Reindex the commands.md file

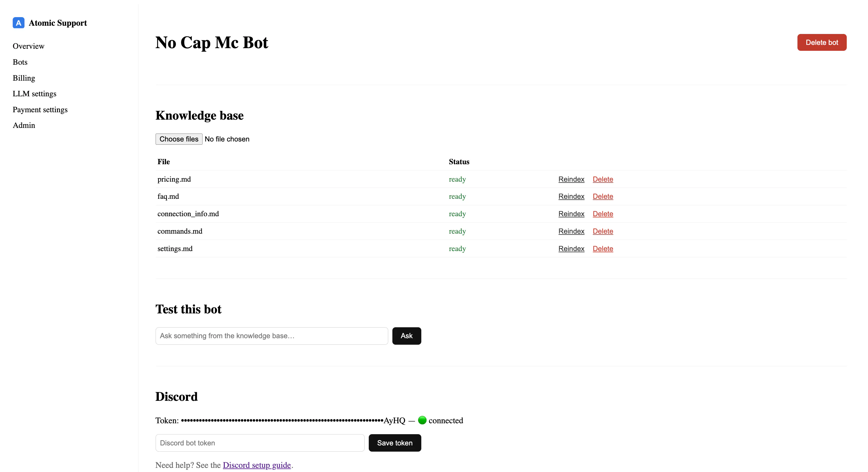(571, 231)
